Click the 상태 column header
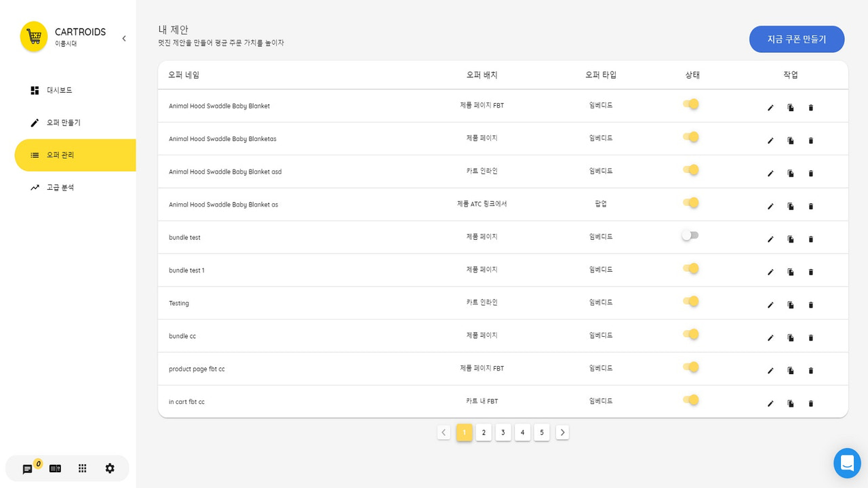Viewport: 868px width, 488px height. 692,75
